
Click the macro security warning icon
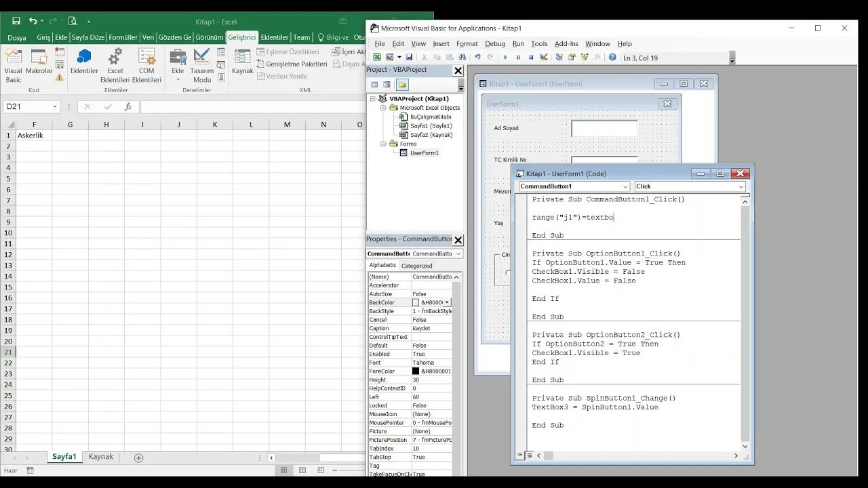click(60, 77)
